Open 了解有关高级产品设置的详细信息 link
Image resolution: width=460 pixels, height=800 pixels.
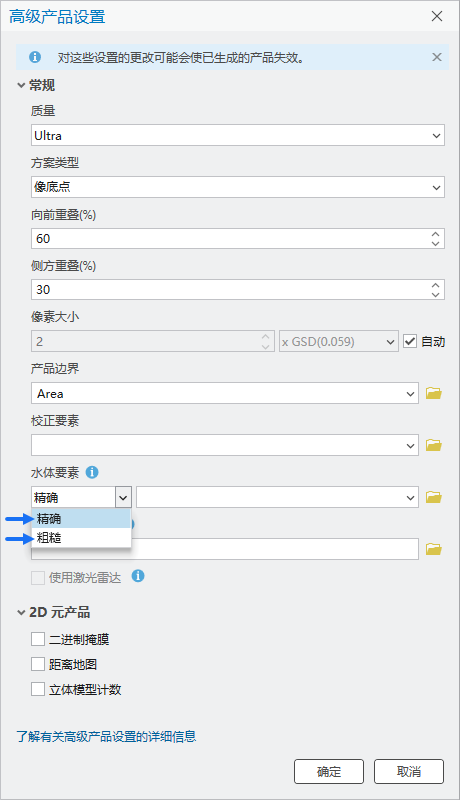pos(106,736)
